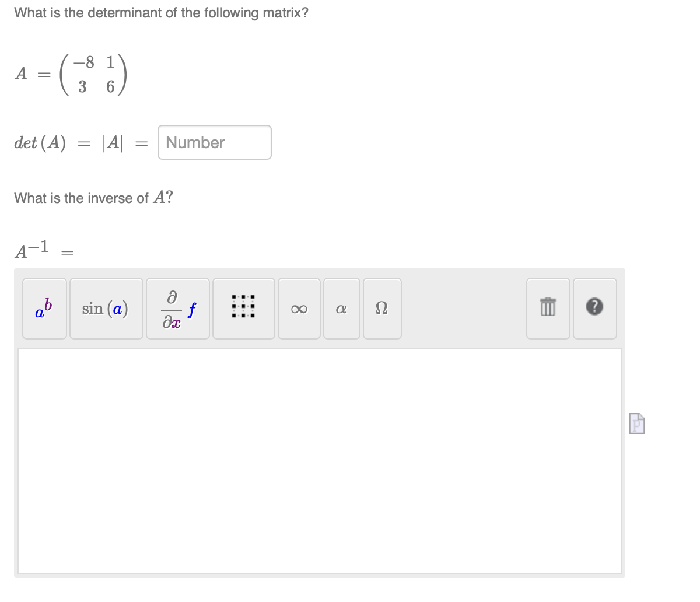Viewport: 700px width, 602px height.
Task: Click the page preview icon beside the editor
Action: [x=636, y=424]
